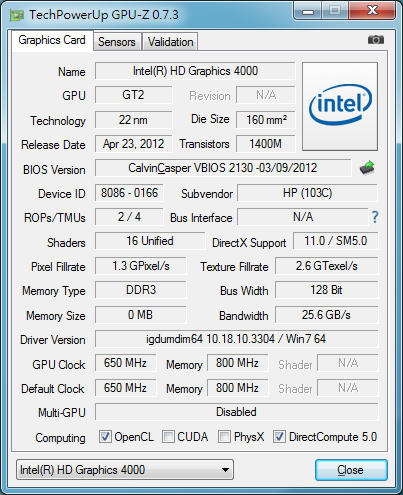
Task: Click the TechPowerUp GPU-Z 0.7.3 title text
Action: pos(104,15)
